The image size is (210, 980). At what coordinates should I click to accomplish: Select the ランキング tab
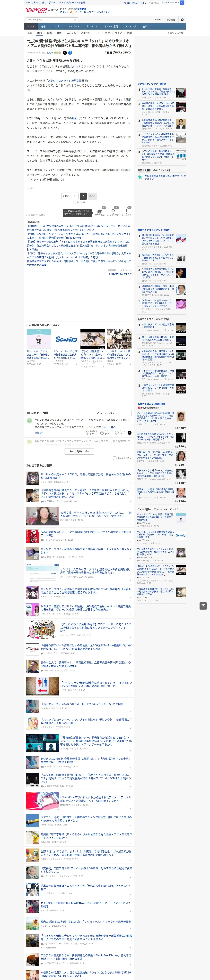[x=130, y=27]
